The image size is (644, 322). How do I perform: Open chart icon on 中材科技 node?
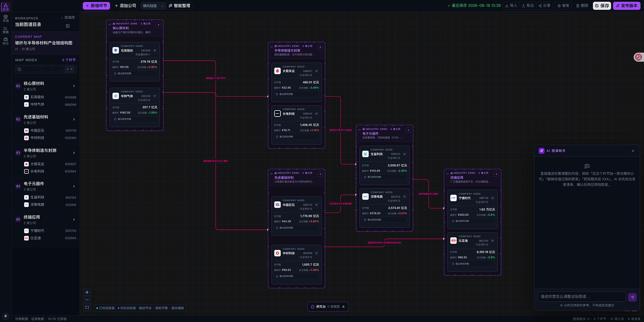pyautogui.click(x=316, y=253)
